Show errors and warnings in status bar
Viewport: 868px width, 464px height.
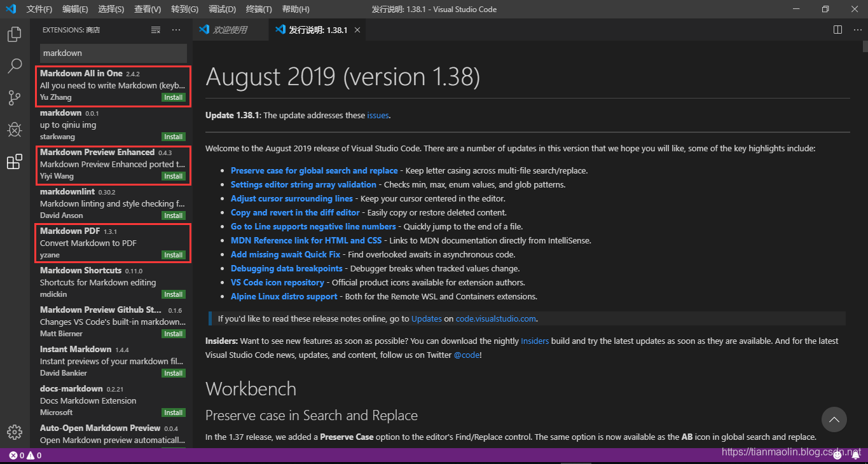(x=25, y=455)
